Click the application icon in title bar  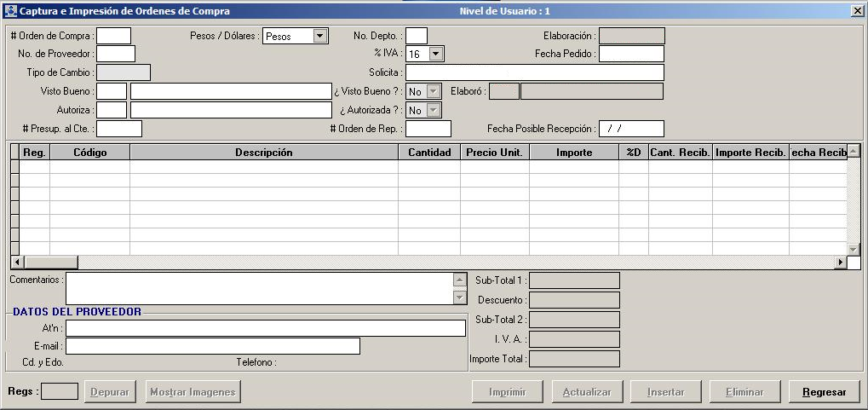tap(10, 11)
